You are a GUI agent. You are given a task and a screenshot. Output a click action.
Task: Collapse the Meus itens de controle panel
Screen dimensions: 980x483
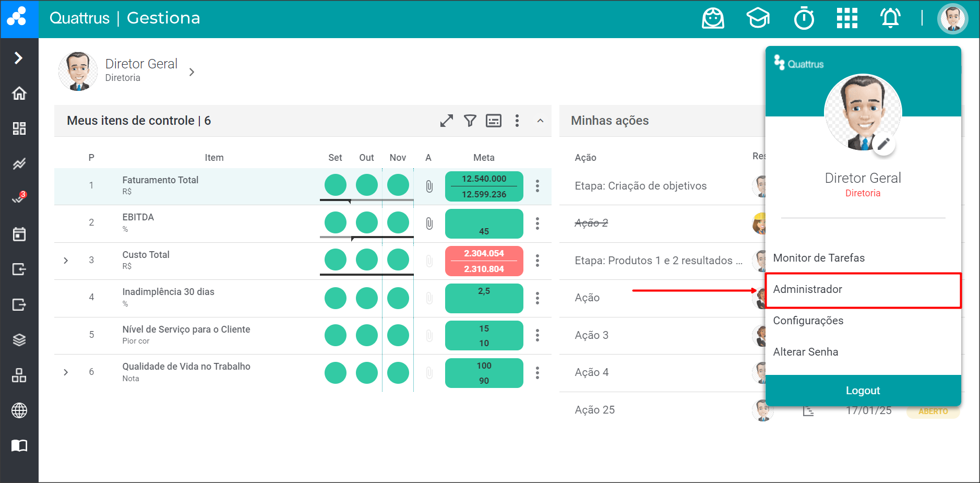point(540,121)
